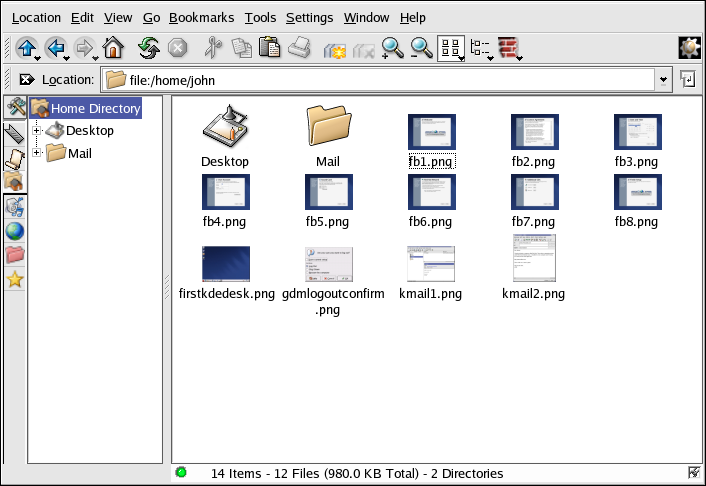Open the Bookmarks star sidebar panel
The height and width of the screenshot is (486, 706).
tap(15, 280)
